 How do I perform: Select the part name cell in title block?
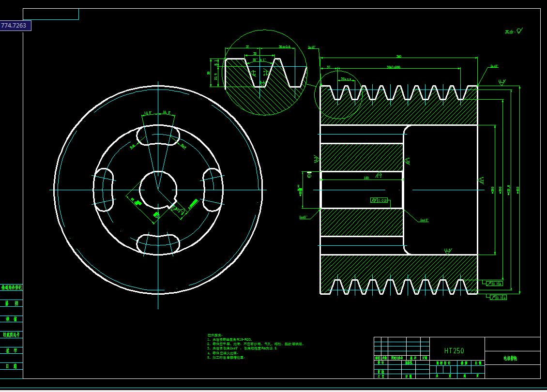click(512, 358)
